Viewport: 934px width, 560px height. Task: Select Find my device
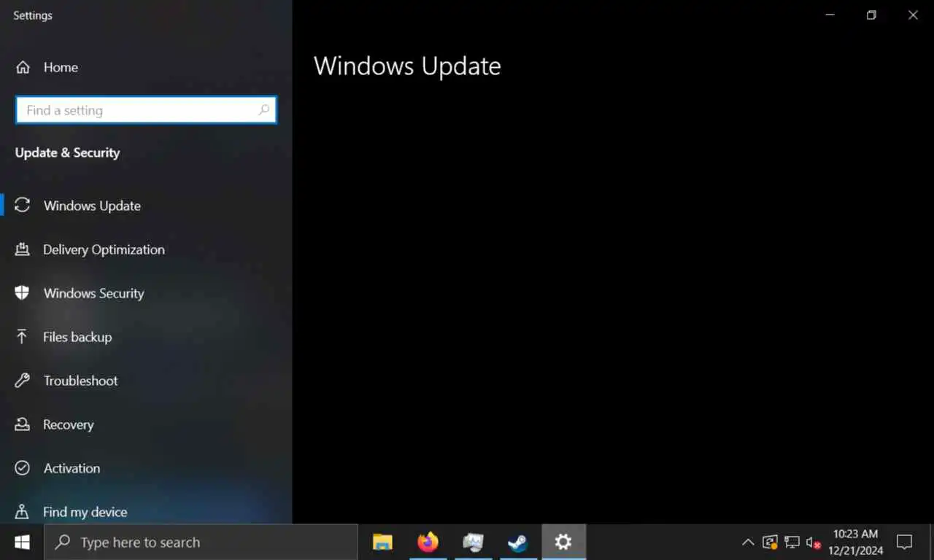point(146,511)
